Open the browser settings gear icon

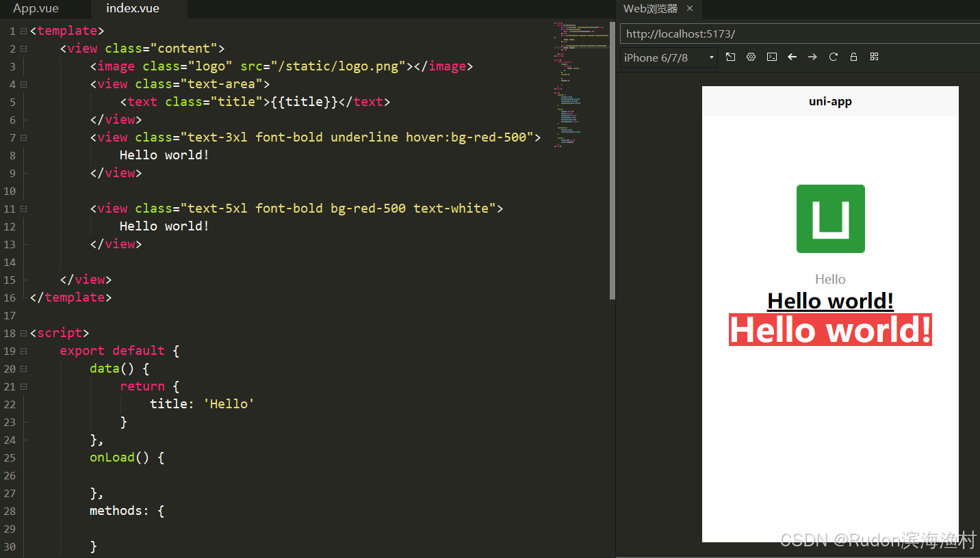[x=751, y=57]
